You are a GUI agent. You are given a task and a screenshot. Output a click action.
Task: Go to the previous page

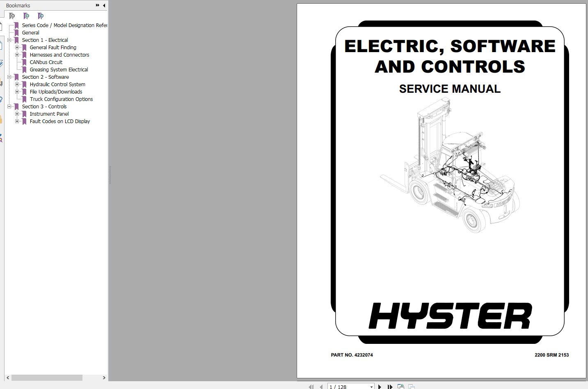tap(321, 387)
